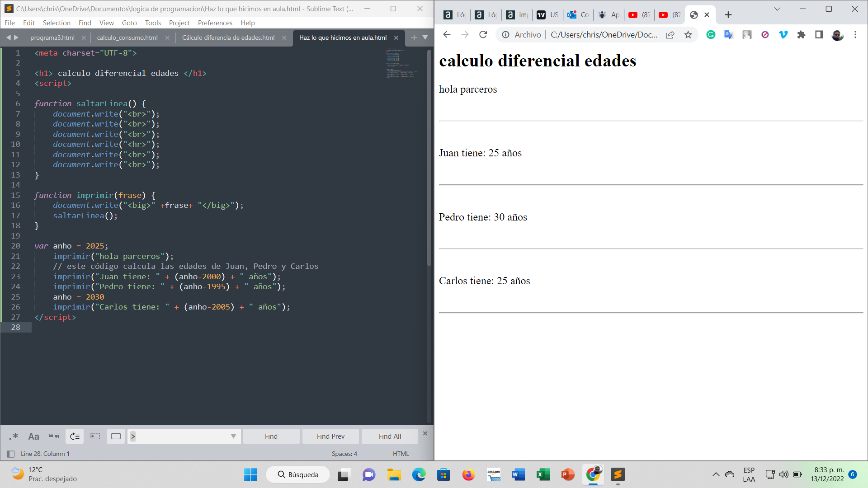Open Word from taskbar
This screenshot has height=488, width=868.
[x=518, y=474]
